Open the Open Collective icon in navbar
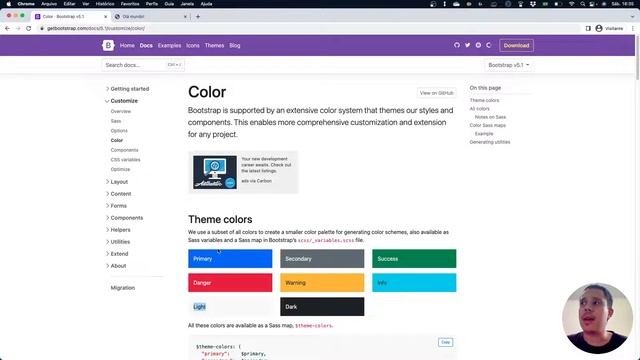The height and width of the screenshot is (360, 640). 489,45
